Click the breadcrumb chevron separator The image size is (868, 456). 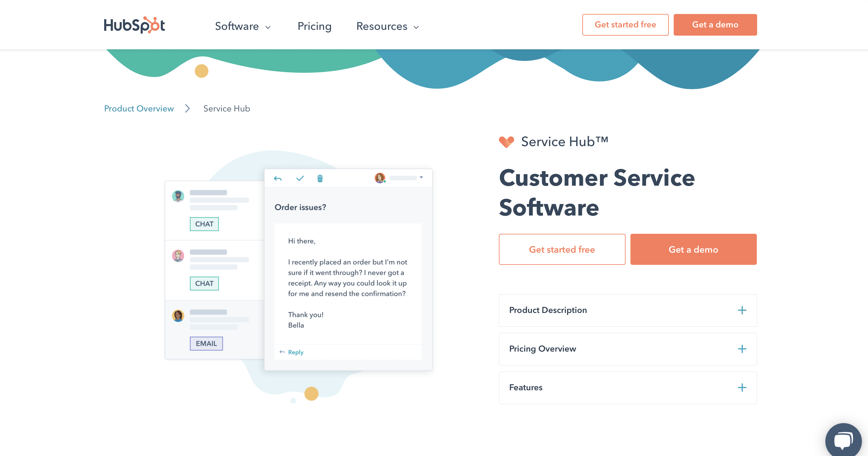[188, 108]
